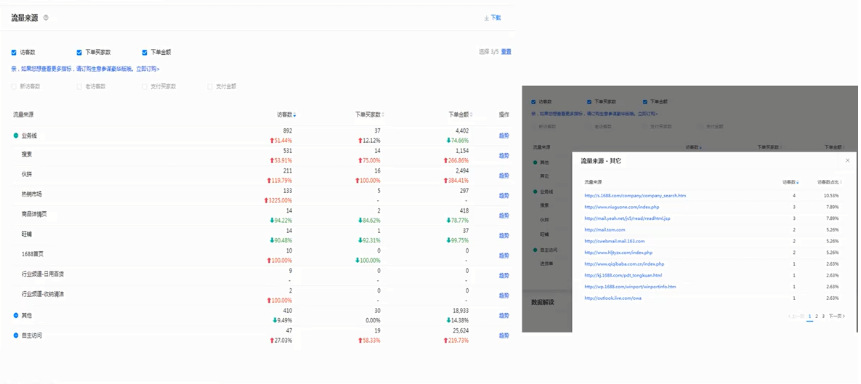
Task: Sort by the 下单金额 column
Action: click(460, 115)
